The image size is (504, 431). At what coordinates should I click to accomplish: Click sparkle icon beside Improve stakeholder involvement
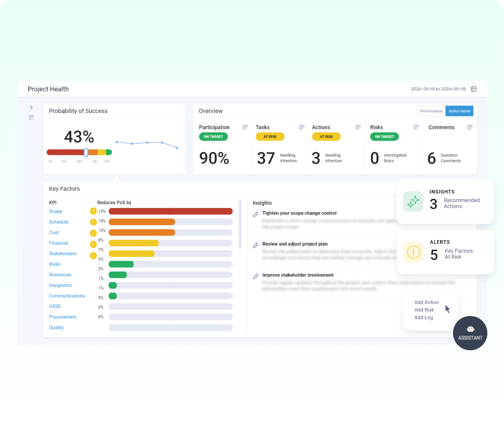click(256, 277)
